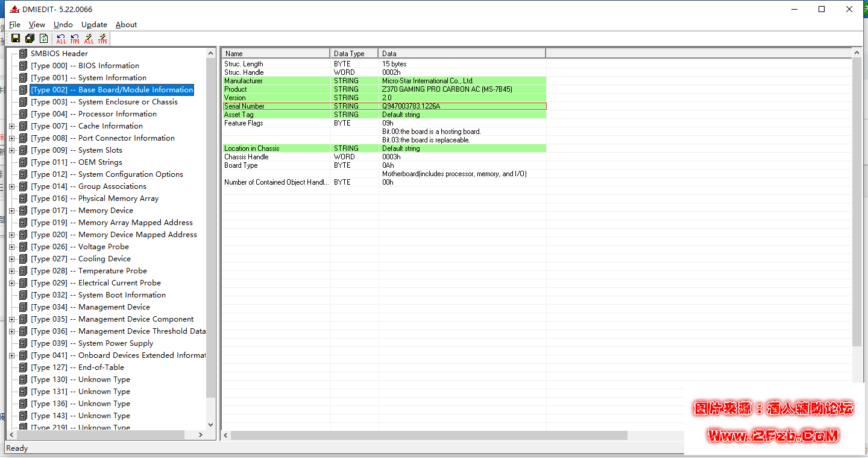This screenshot has height=458, width=868.
Task: Click the Update ALL lightning icon
Action: (89, 39)
